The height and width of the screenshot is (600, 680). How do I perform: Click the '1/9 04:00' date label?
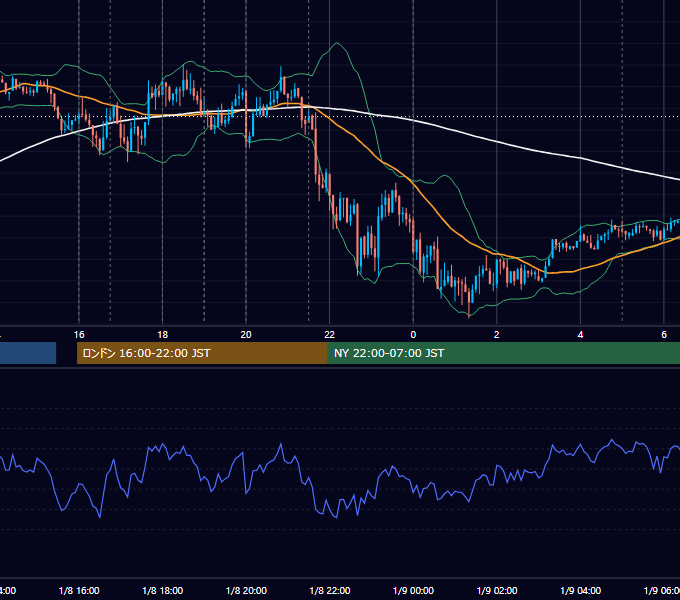pyautogui.click(x=581, y=590)
